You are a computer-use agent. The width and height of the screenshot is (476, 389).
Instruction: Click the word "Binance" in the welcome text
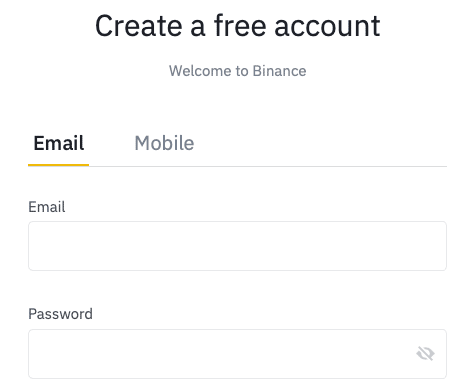(279, 71)
